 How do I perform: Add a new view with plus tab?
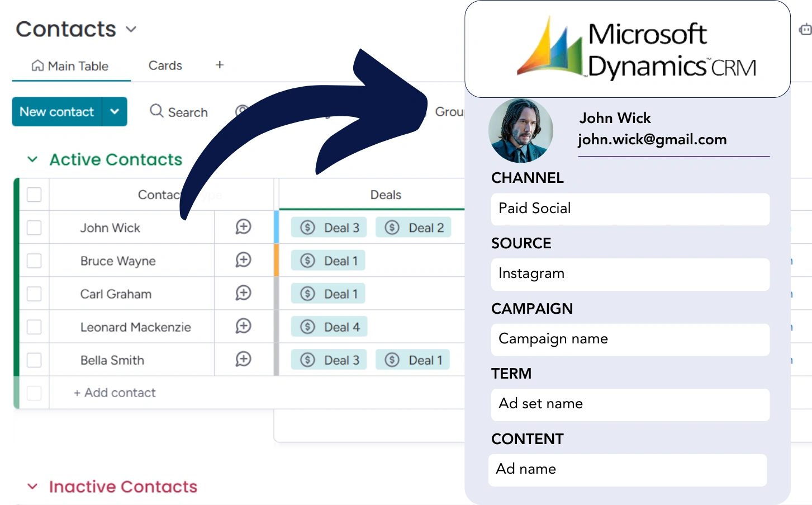(x=220, y=65)
